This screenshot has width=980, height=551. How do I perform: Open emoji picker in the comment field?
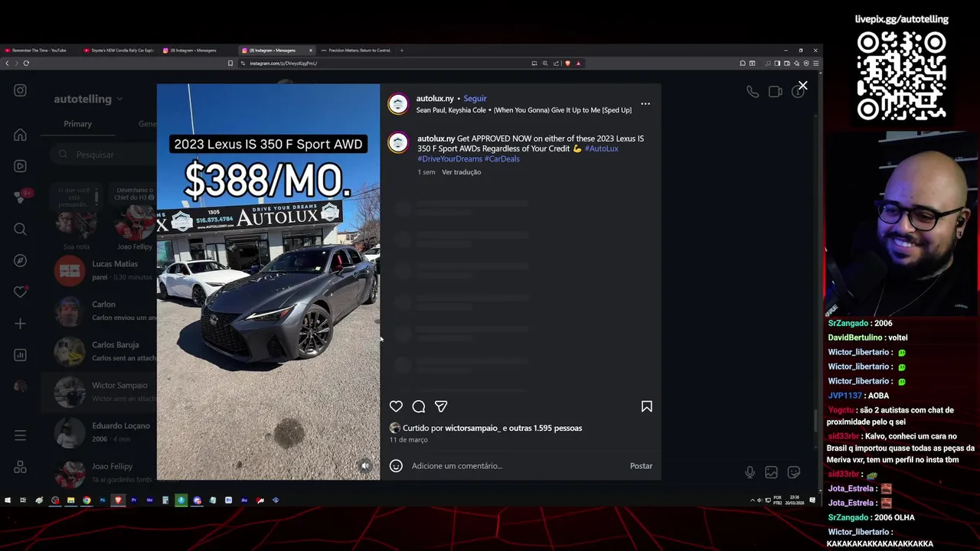tap(396, 465)
